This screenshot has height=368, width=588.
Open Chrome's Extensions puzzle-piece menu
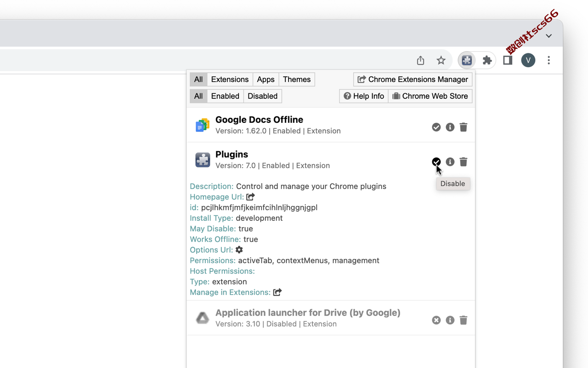point(487,60)
